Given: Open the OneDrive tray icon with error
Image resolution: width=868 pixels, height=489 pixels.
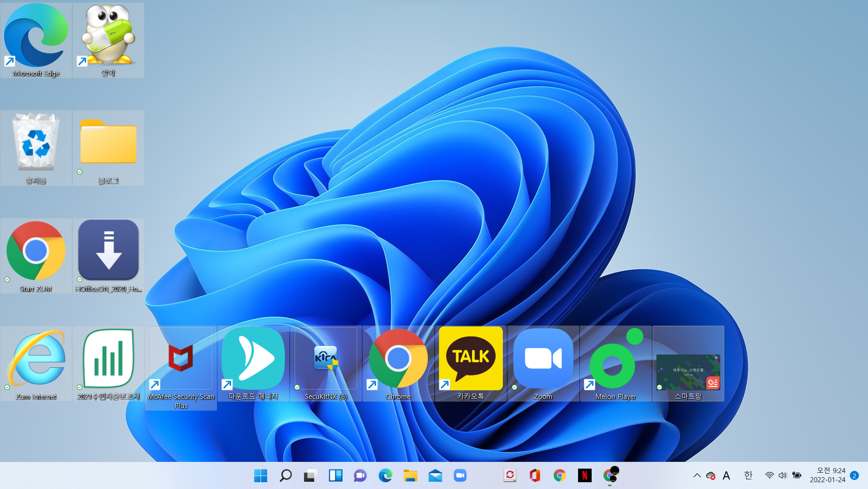Looking at the screenshot, I should pos(711,475).
